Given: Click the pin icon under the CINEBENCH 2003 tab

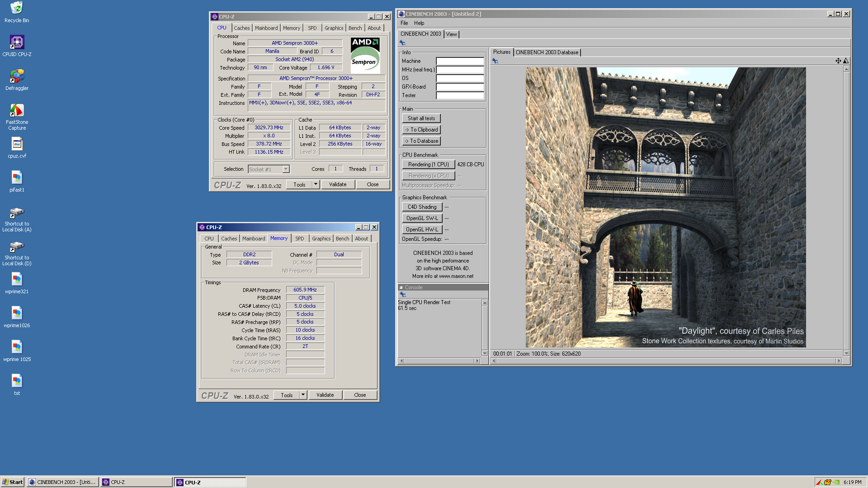Looking at the screenshot, I should [x=402, y=43].
